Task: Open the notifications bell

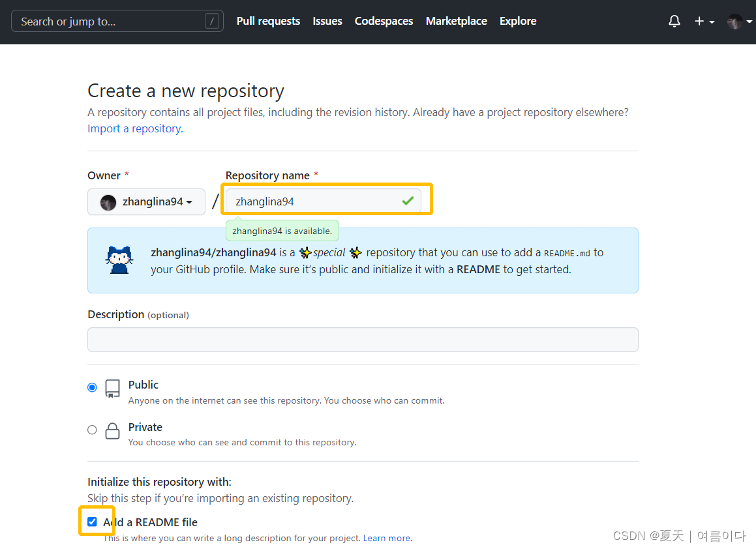Action: point(674,22)
